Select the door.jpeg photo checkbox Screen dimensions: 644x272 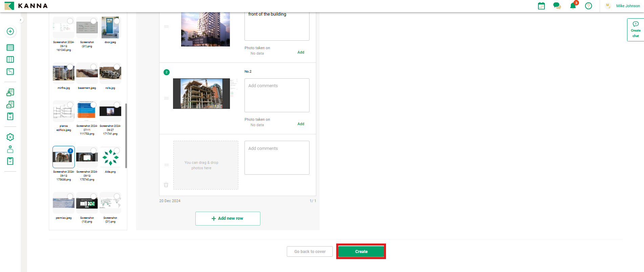117,21
